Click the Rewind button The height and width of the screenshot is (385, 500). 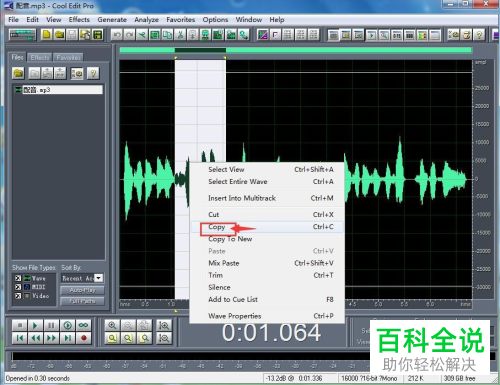35,338
